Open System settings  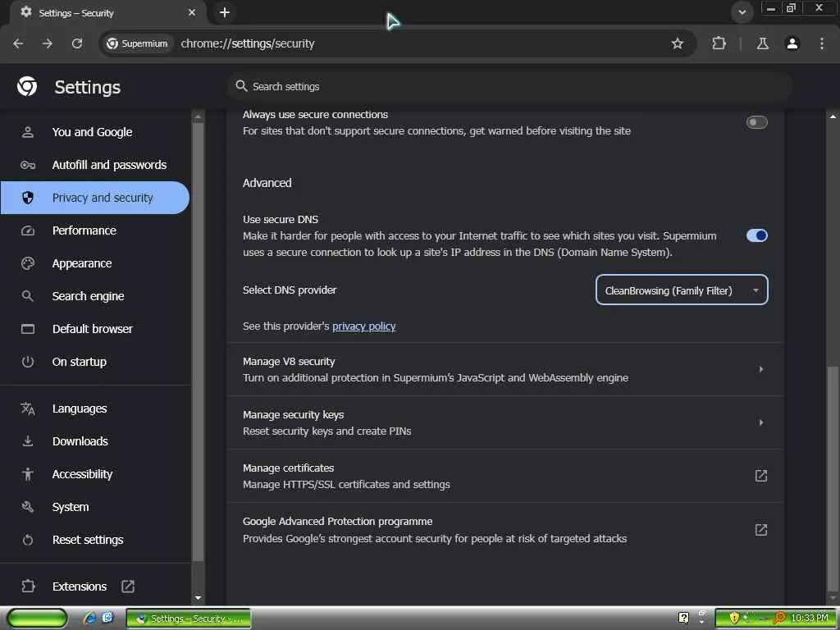95,507
